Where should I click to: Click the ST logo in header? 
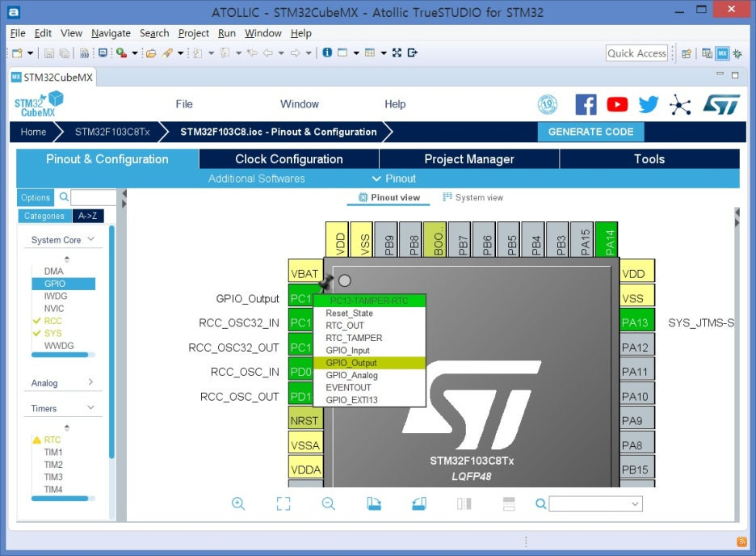click(x=721, y=104)
